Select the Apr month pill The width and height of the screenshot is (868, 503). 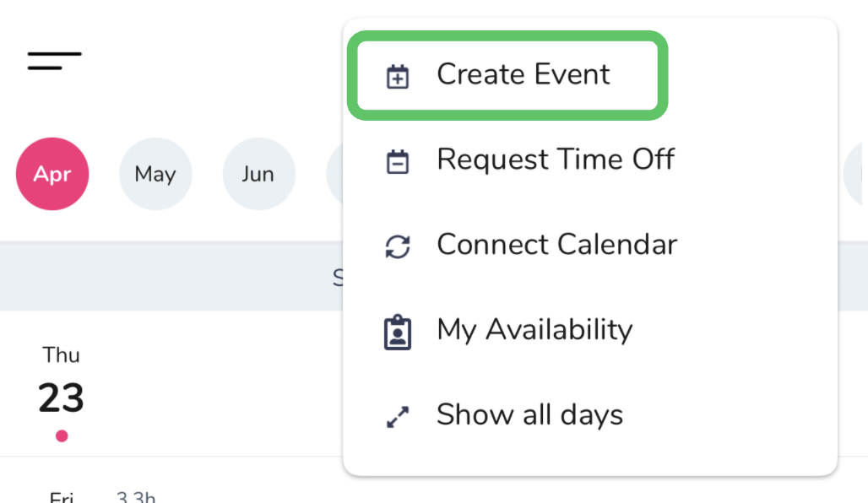pyautogui.click(x=52, y=175)
